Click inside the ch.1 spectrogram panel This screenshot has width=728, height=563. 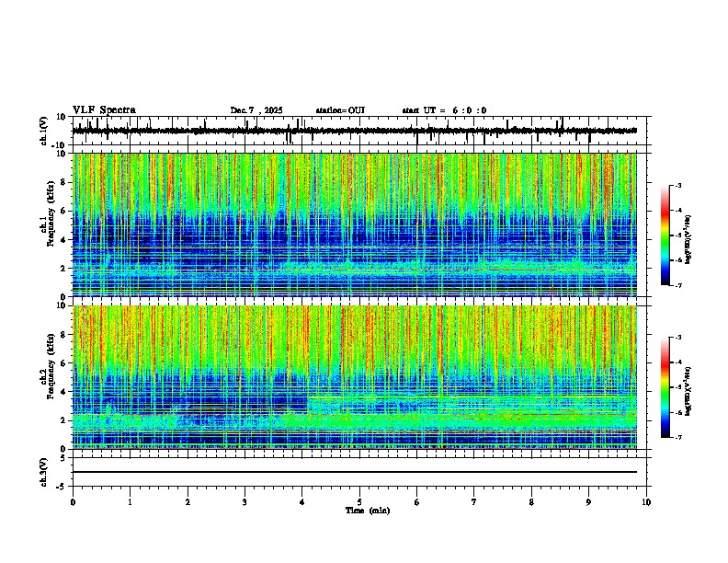point(355,224)
